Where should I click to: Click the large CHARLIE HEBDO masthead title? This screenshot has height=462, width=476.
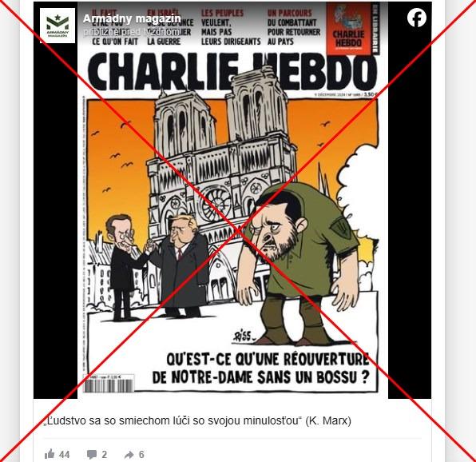(232, 71)
